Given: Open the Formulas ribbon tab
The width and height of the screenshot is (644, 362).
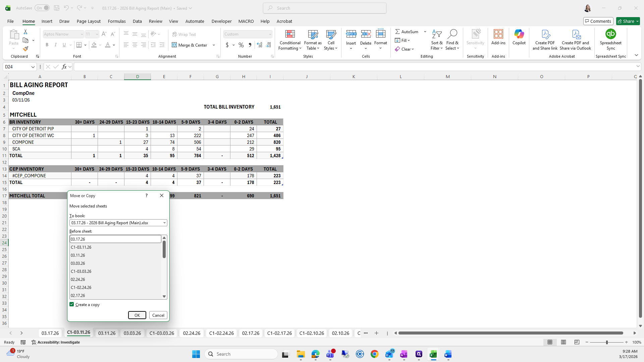Looking at the screenshot, I should (x=117, y=21).
